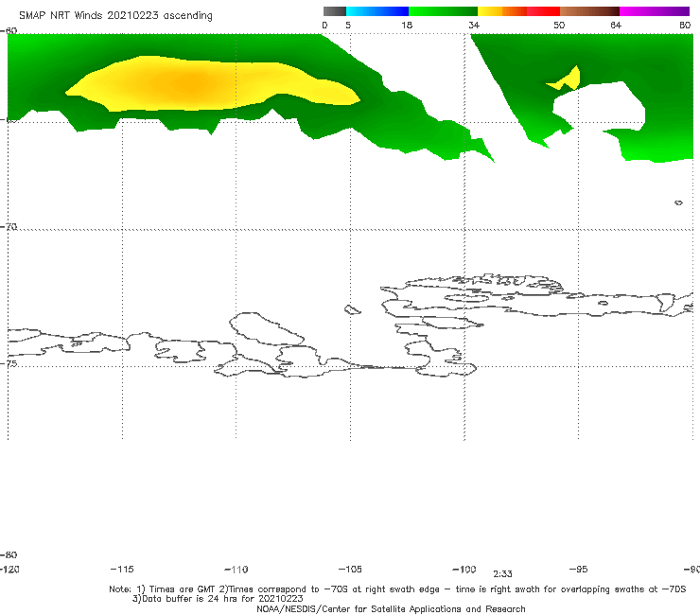Pick the gray segment of the wind color bar
Screen dimensions: 700x615
(x=335, y=11)
